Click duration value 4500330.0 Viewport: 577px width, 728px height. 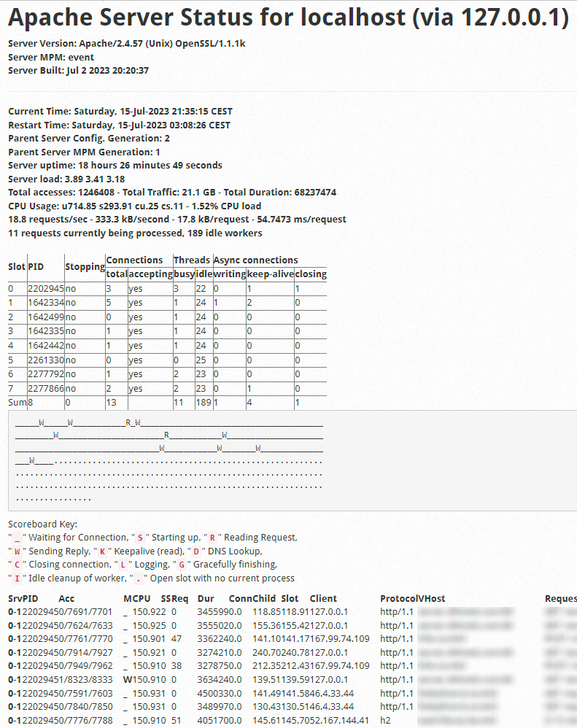coord(220,693)
